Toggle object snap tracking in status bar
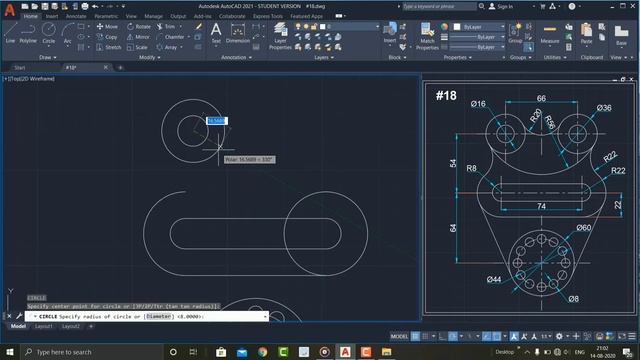This screenshot has width=640, height=360. 486,336
